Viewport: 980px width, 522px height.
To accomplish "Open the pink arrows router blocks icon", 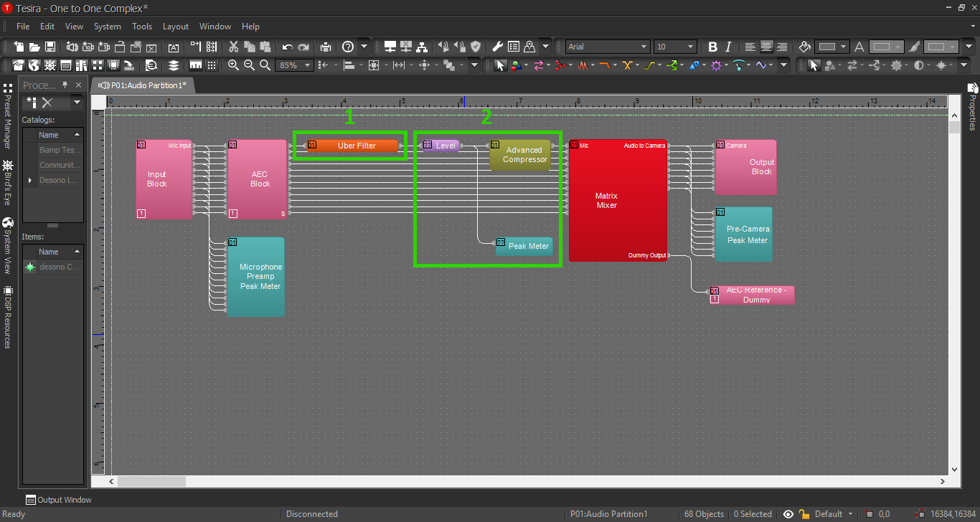I will coord(539,65).
